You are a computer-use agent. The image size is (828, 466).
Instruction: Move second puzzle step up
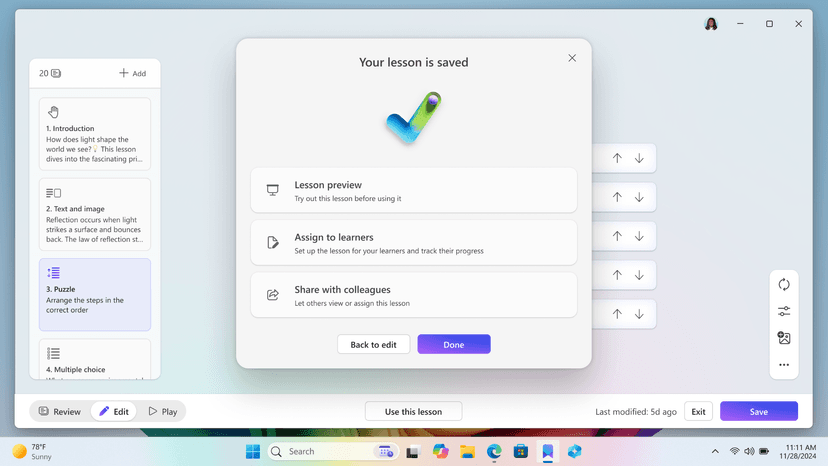(x=617, y=197)
